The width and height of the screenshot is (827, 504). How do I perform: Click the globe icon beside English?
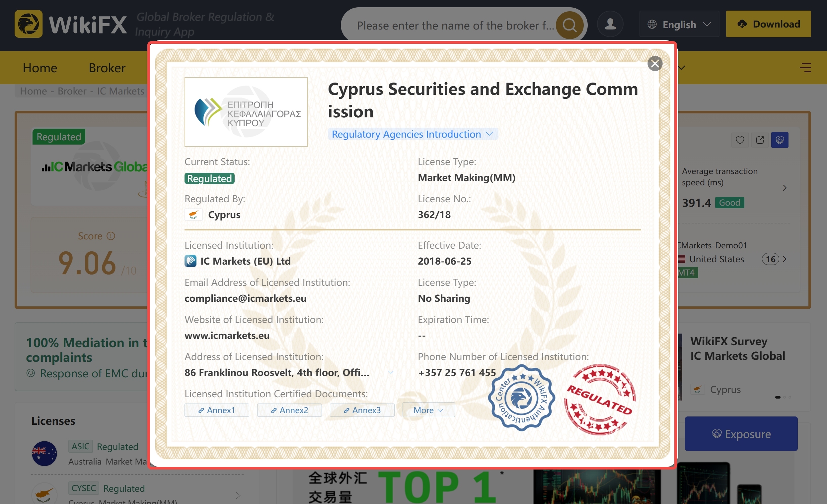tap(652, 24)
